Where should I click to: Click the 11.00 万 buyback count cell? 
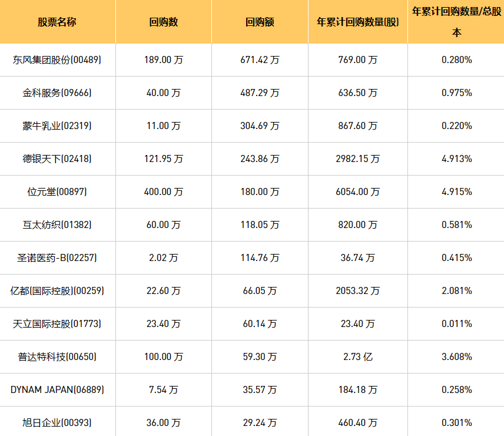pyautogui.click(x=163, y=125)
